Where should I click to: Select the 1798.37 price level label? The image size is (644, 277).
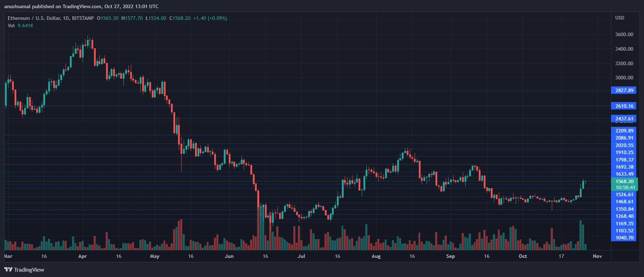pos(624,160)
